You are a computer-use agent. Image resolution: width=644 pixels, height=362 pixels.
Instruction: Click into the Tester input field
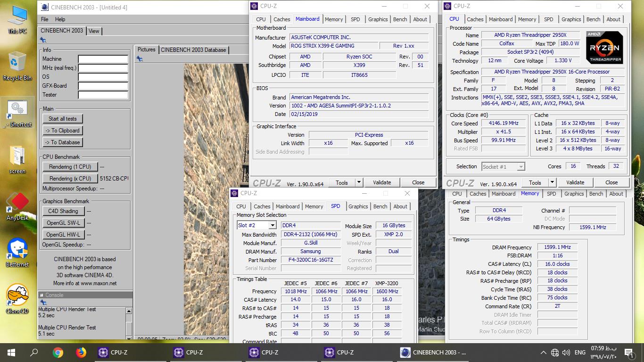(103, 95)
